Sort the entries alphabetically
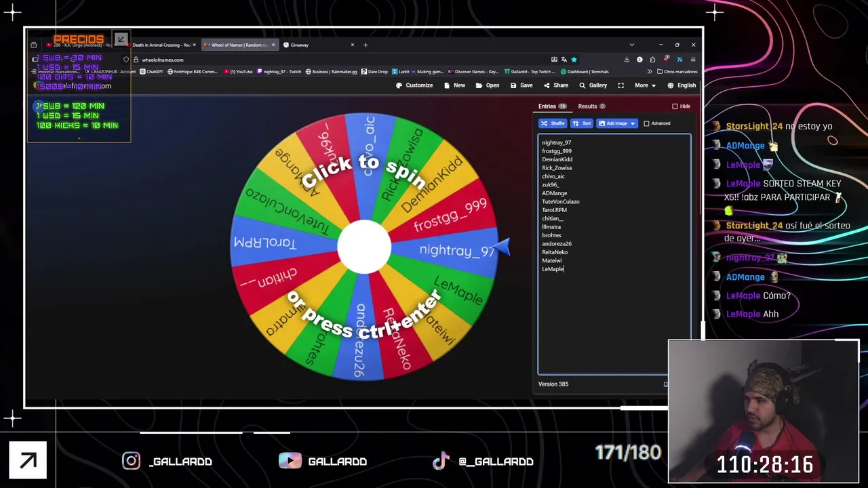 [x=582, y=123]
